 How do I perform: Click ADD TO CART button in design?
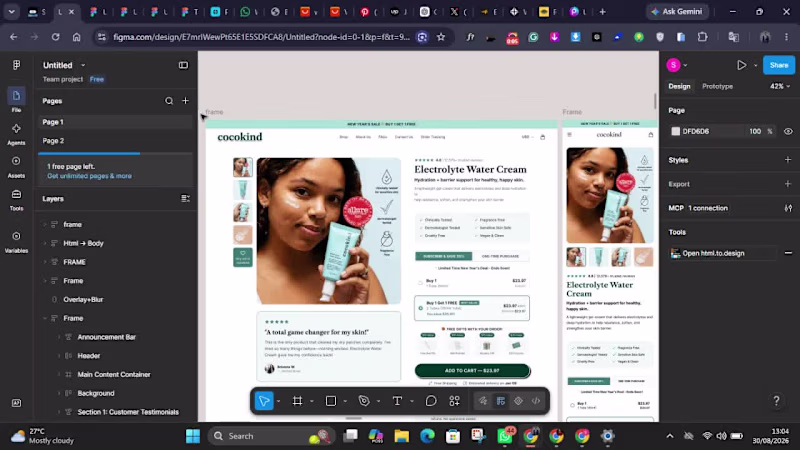pos(472,370)
